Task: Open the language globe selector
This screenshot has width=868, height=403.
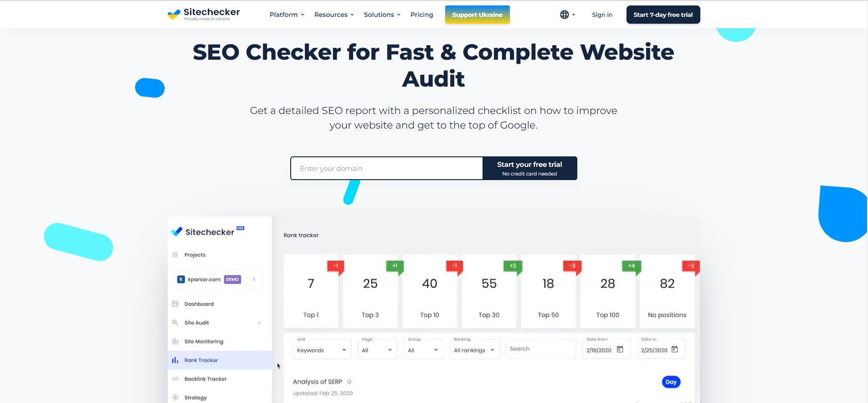Action: click(567, 15)
